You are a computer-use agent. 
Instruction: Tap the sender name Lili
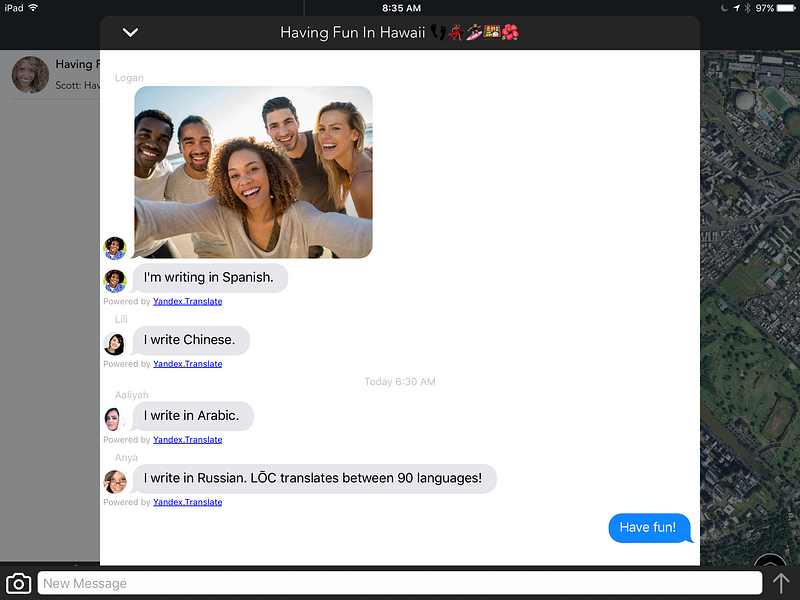click(121, 319)
